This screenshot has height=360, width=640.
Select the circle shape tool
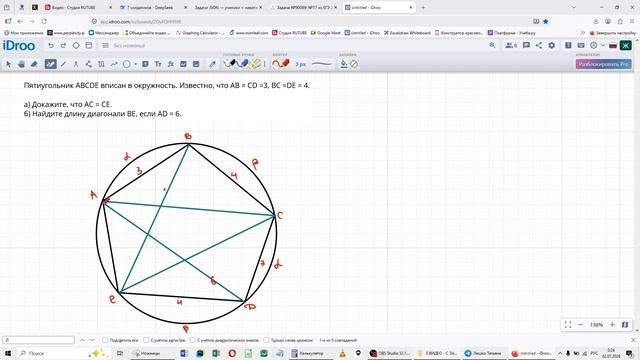pyautogui.click(x=127, y=64)
